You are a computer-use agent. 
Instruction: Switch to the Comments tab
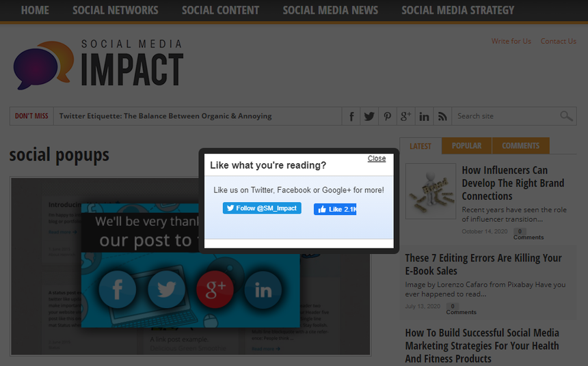[x=520, y=145]
